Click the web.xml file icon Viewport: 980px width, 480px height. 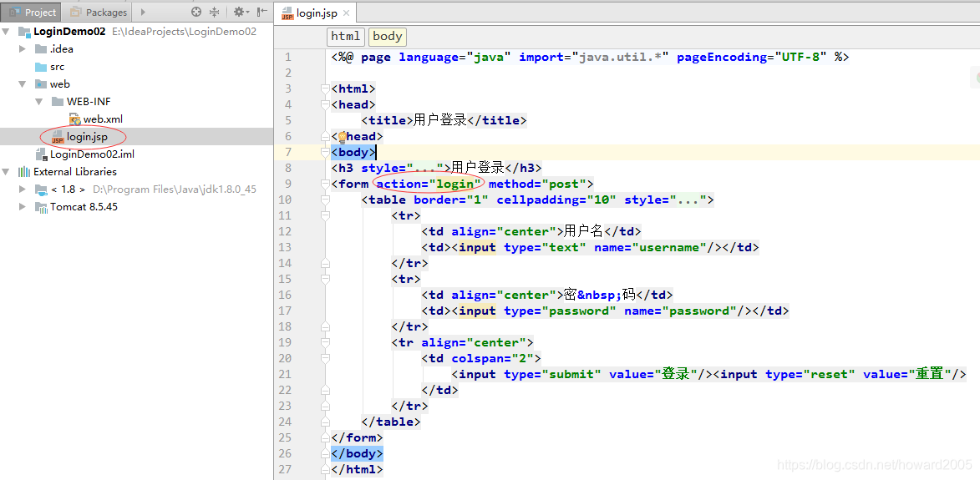point(75,119)
